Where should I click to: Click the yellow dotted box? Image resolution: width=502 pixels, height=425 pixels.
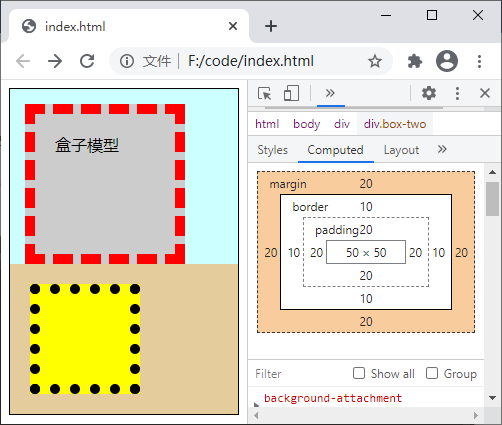[x=85, y=339]
